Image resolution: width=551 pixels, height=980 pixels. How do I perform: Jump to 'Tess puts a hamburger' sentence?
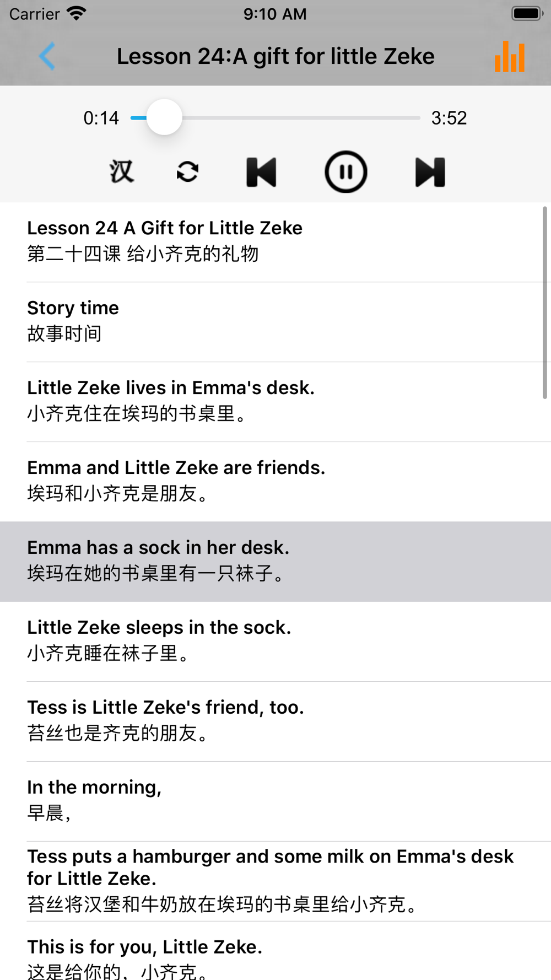click(275, 881)
